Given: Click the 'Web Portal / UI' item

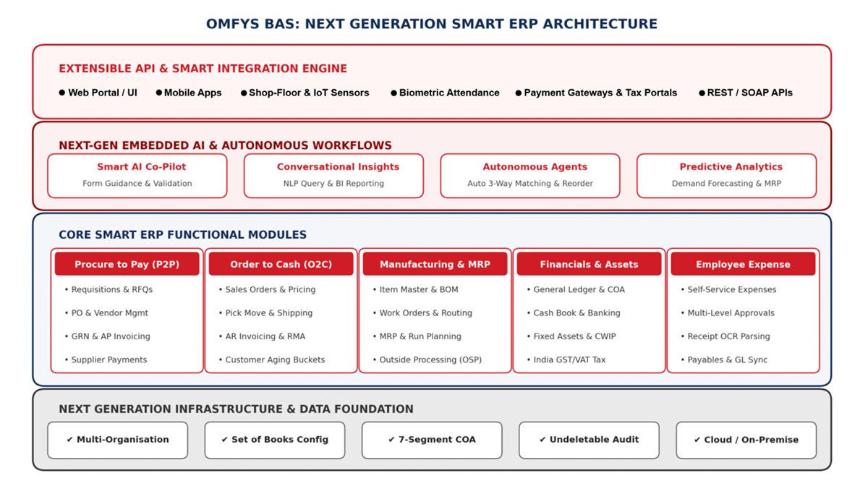Looking at the screenshot, I should (x=98, y=93).
